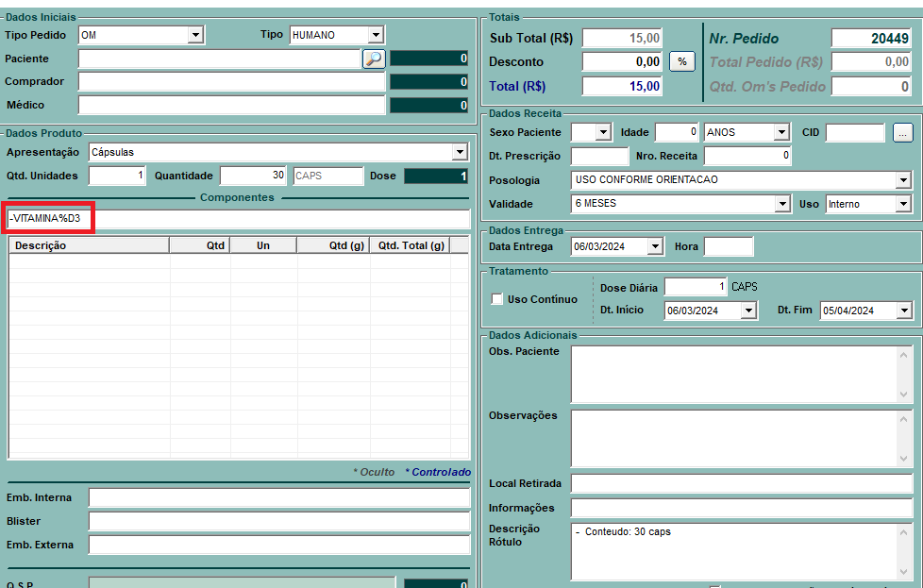Open the Dt. Fim date picker
This screenshot has width=923, height=588.
pyautogui.click(x=905, y=311)
